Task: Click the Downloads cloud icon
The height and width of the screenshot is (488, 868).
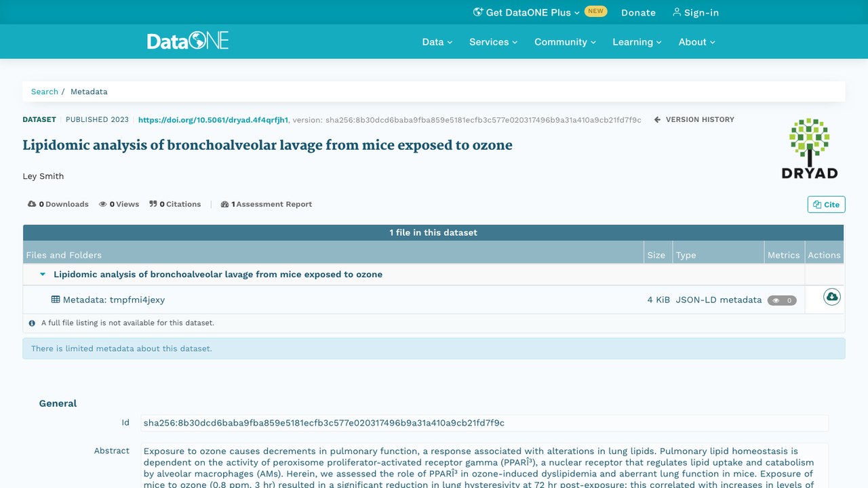Action: 32,204
